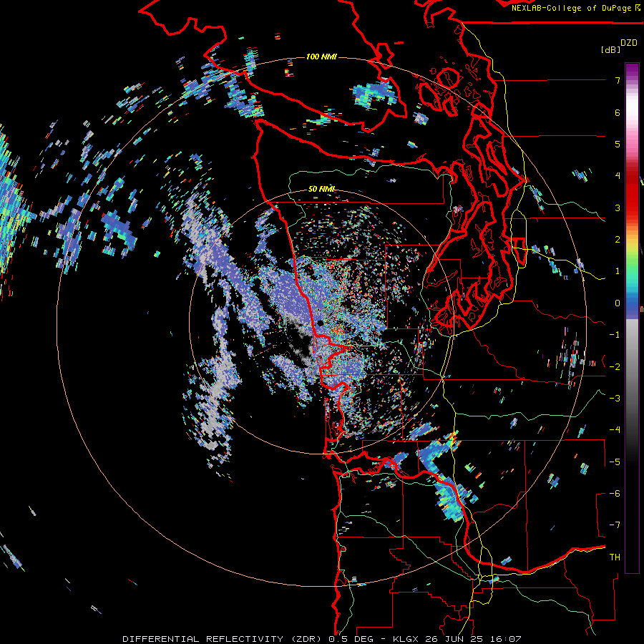This screenshot has width=644, height=644.
Task: Click the Differential Reflectivity KLGX caption
Action: [322, 639]
